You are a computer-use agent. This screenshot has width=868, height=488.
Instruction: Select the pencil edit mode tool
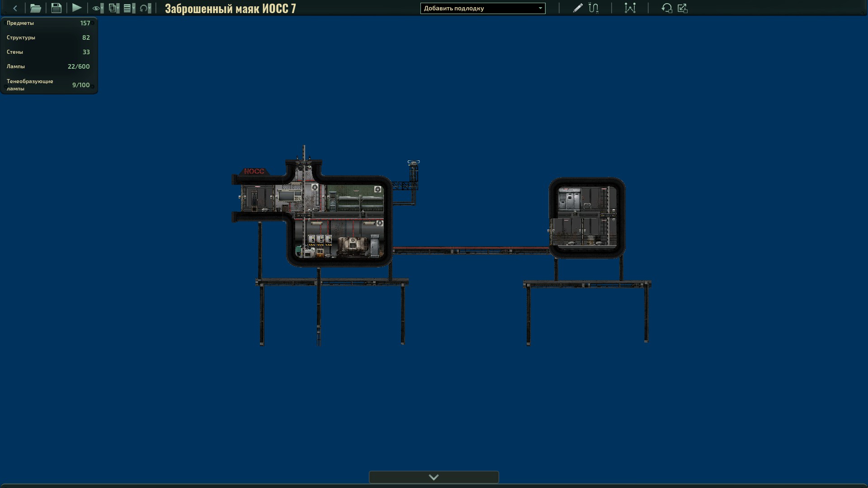[x=578, y=8]
